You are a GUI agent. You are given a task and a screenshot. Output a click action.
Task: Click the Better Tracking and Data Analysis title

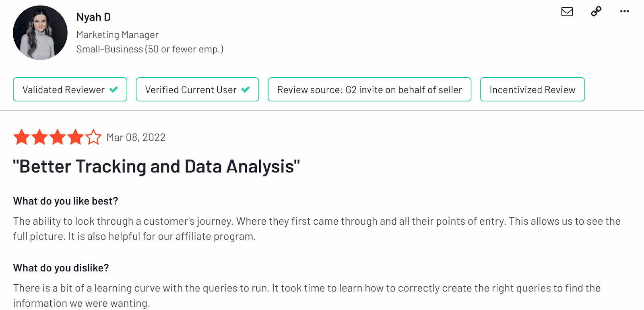pos(157,167)
